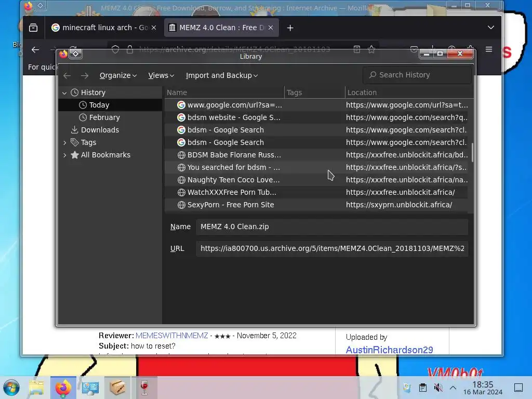This screenshot has width=532, height=399.
Task: Sort by Location column header
Action: point(409,92)
